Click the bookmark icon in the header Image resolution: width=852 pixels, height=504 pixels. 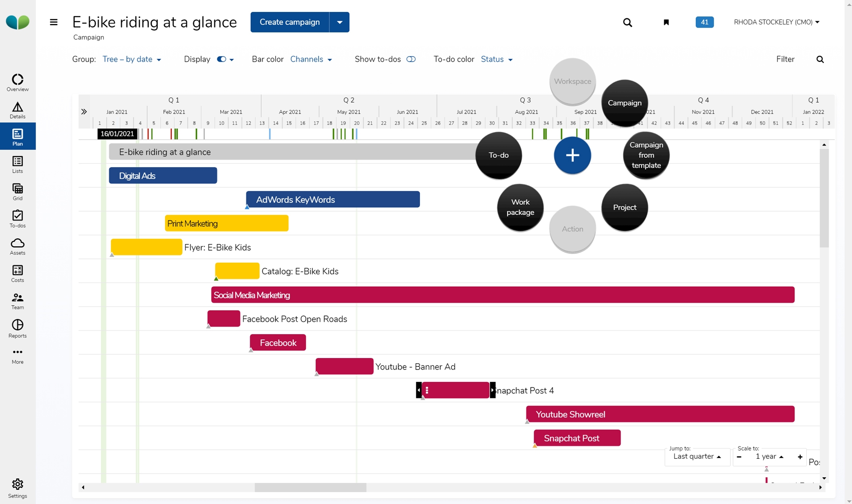click(666, 22)
